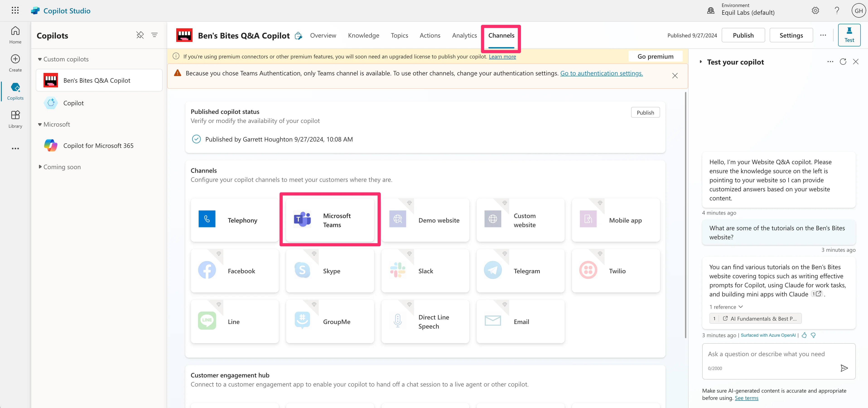Send the message with arrow icon
This screenshot has width=868, height=408.
(844, 368)
